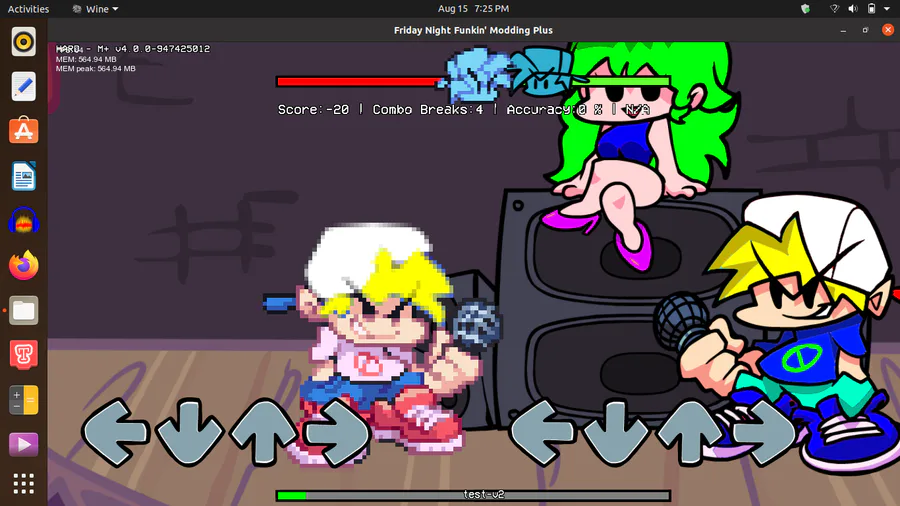Open the network indicator in top bar
900x506 pixels.
834,9
